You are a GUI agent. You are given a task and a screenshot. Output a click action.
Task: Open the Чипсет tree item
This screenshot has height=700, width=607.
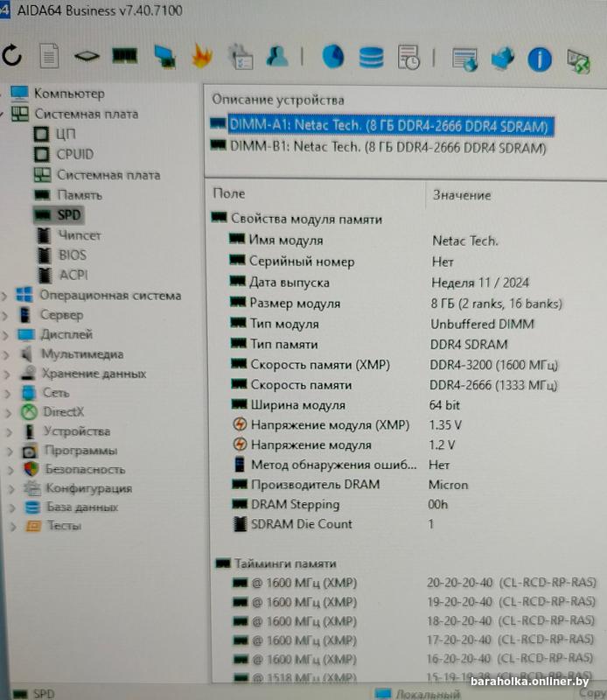pos(80,235)
